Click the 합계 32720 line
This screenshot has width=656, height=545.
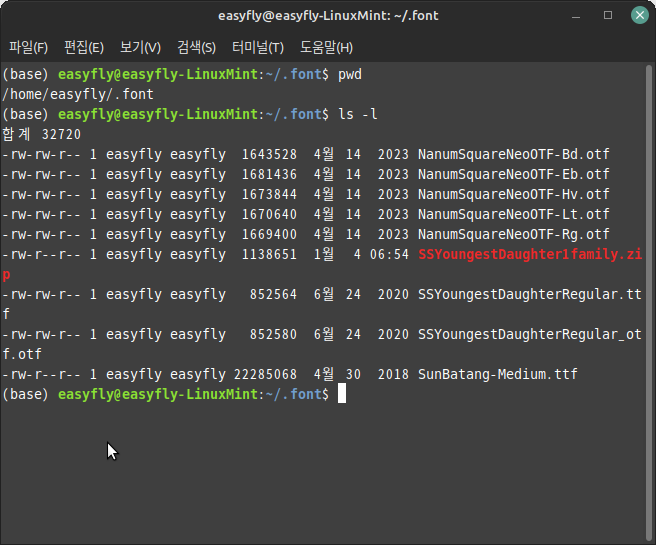click(41, 134)
